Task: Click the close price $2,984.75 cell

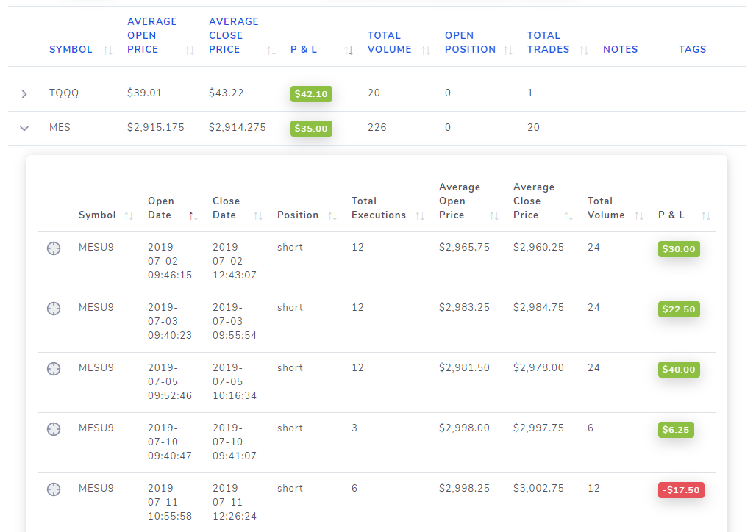Action: [x=538, y=308]
